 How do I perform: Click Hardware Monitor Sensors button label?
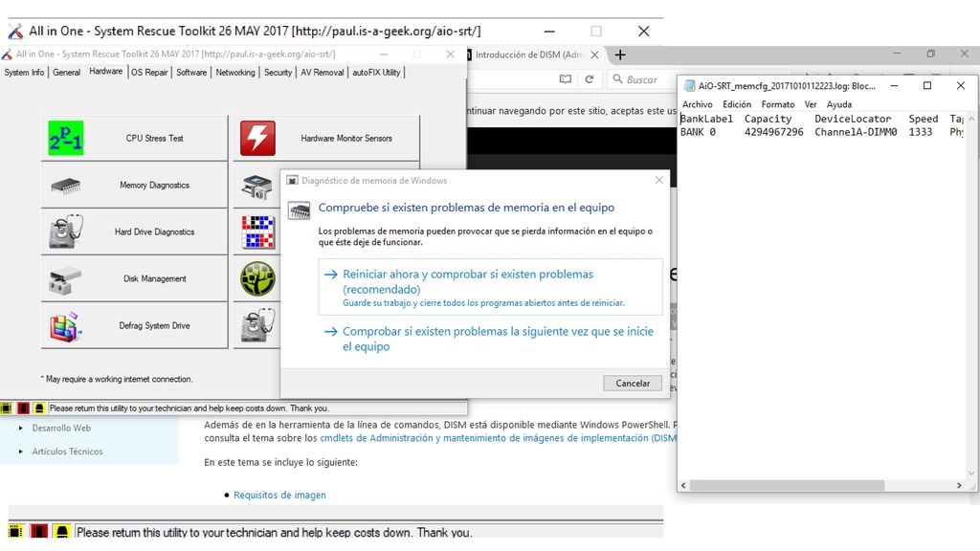point(346,138)
